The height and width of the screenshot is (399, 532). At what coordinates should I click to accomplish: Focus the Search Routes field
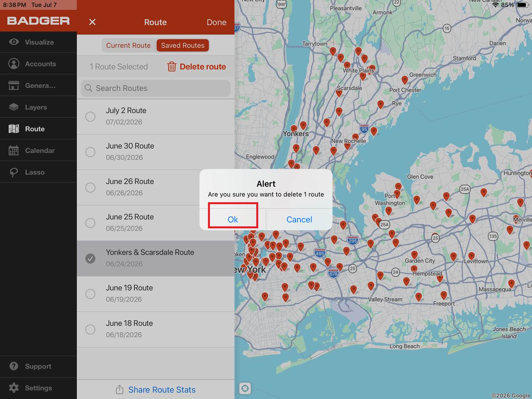pyautogui.click(x=156, y=88)
